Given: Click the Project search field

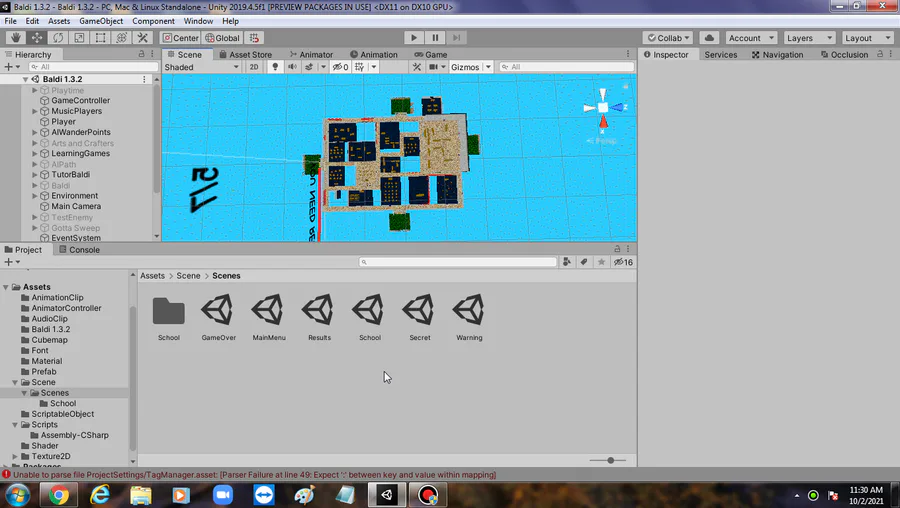Looking at the screenshot, I should 457,262.
